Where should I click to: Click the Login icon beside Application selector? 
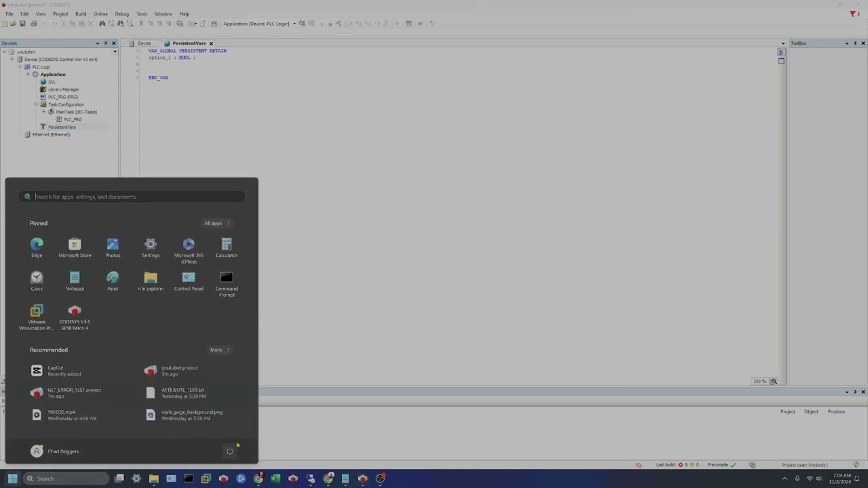pos(302,24)
